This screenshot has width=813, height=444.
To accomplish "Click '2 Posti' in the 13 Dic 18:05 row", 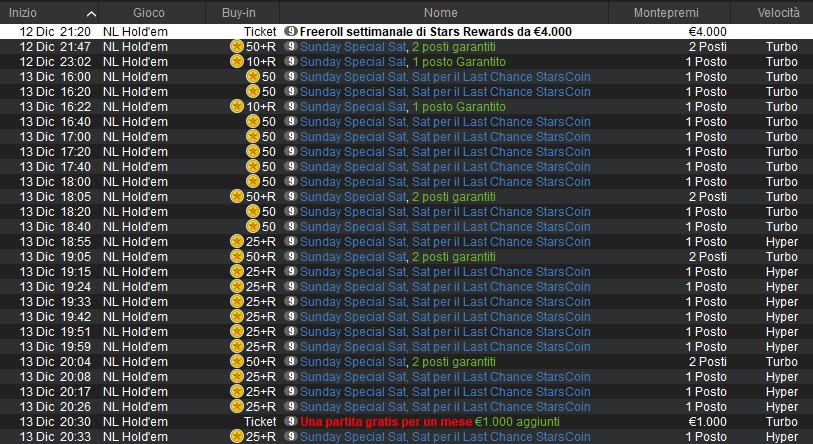I will pos(707,197).
